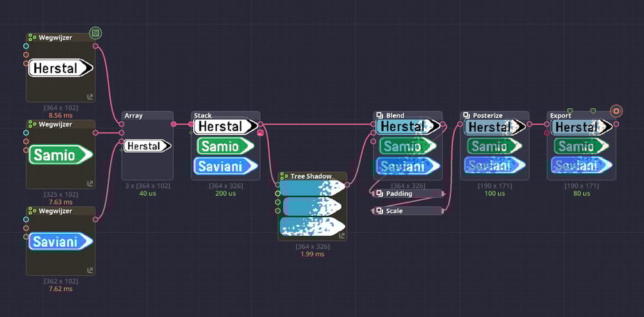Click the left green marker above Export node
This screenshot has width=644, height=317.
point(570,111)
